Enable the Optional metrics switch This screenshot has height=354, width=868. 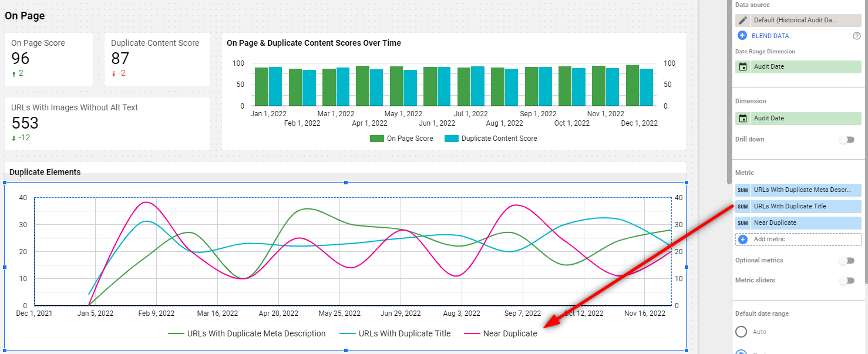(x=846, y=261)
